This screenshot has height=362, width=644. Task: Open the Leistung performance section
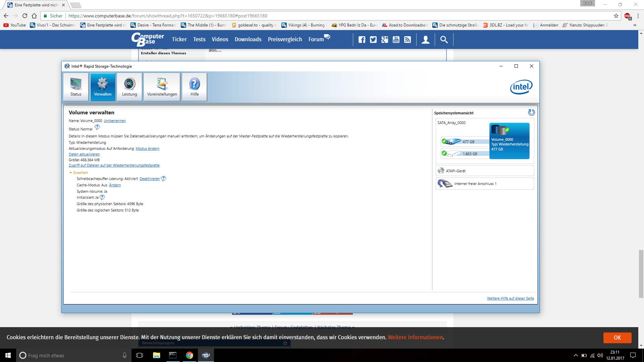[x=129, y=87]
